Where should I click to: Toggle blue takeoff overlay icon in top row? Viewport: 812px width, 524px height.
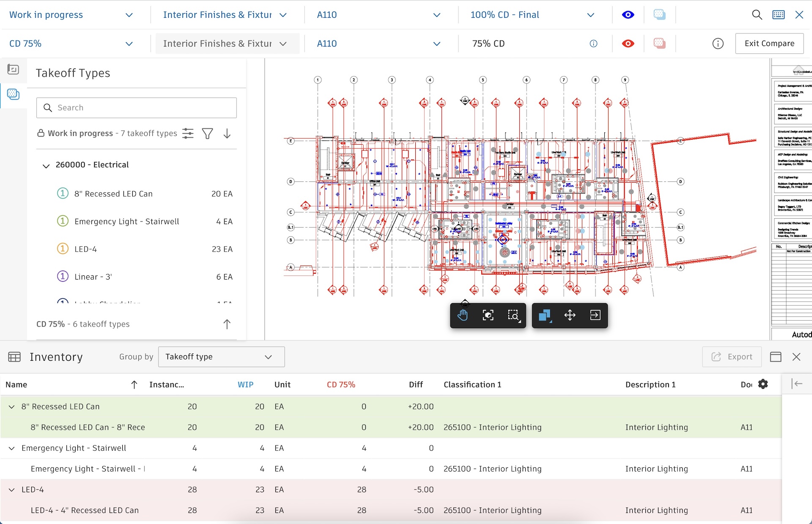click(x=659, y=15)
